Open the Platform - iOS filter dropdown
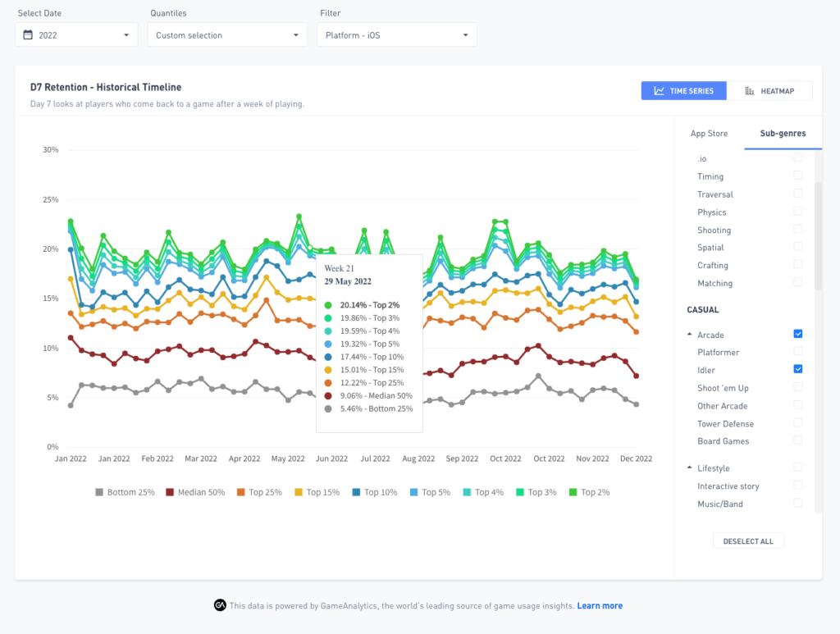Screen dimensions: 840x634 pos(397,34)
